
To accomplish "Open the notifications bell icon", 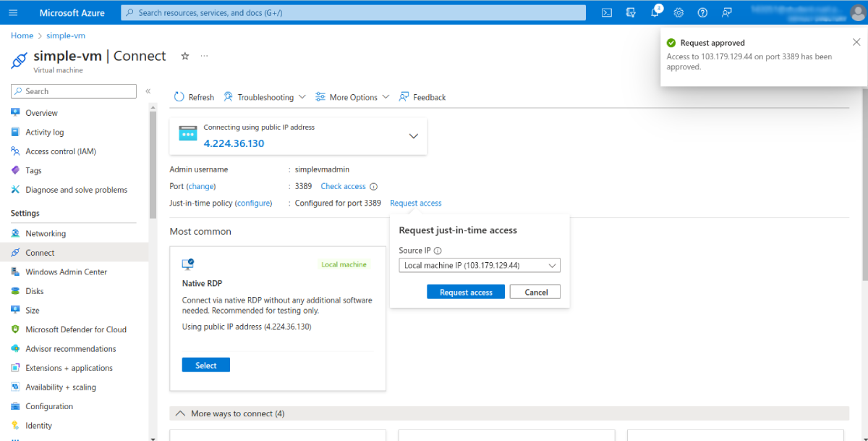I will [655, 12].
